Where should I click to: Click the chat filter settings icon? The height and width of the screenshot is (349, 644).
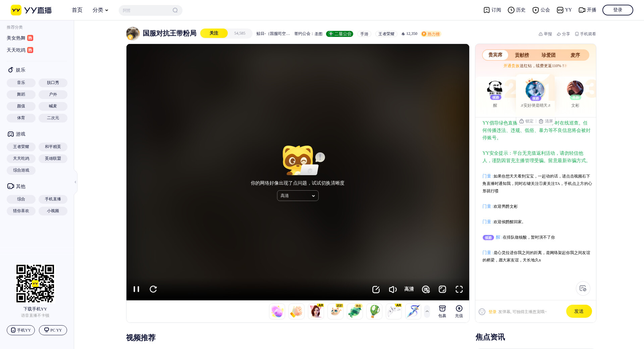tap(583, 288)
